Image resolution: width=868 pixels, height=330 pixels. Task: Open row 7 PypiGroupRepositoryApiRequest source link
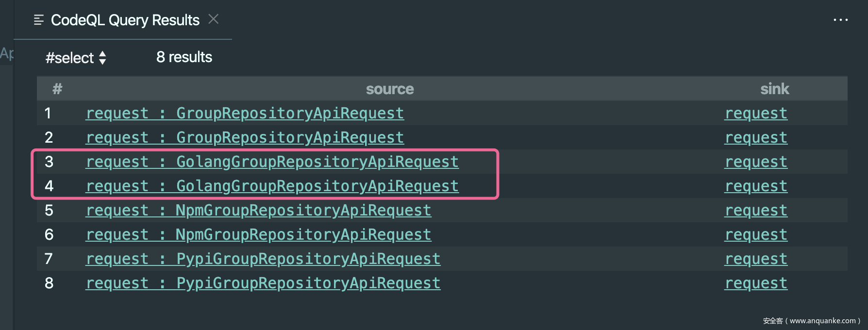click(263, 259)
